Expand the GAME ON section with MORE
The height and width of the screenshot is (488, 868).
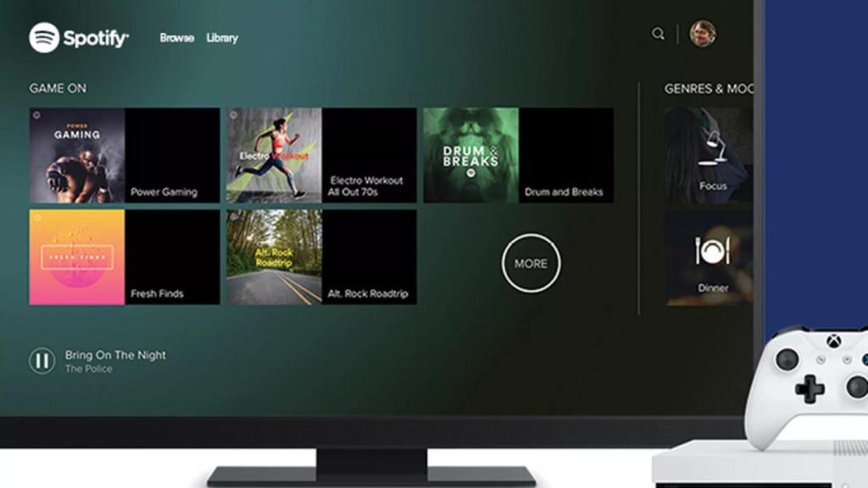click(531, 263)
